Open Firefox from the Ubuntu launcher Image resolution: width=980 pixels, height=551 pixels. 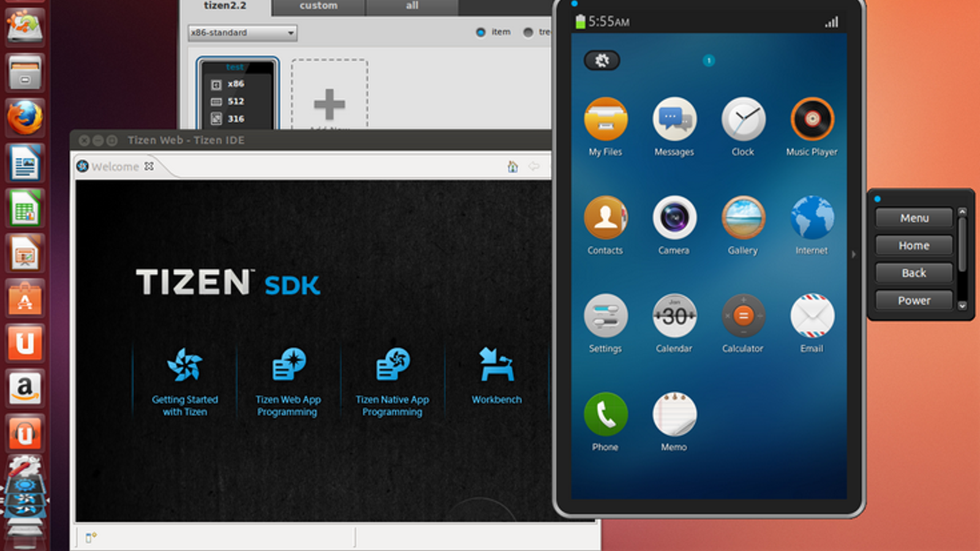tap(25, 118)
